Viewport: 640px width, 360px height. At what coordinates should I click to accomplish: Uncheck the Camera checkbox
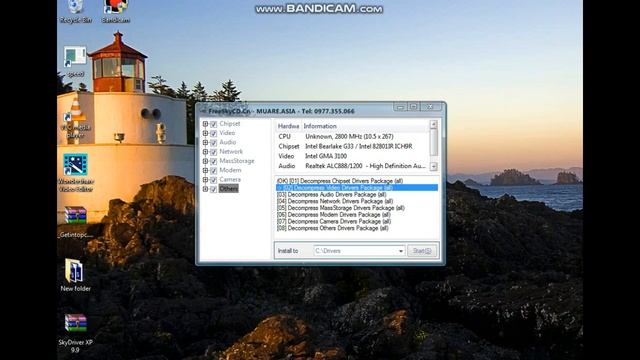coord(213,180)
